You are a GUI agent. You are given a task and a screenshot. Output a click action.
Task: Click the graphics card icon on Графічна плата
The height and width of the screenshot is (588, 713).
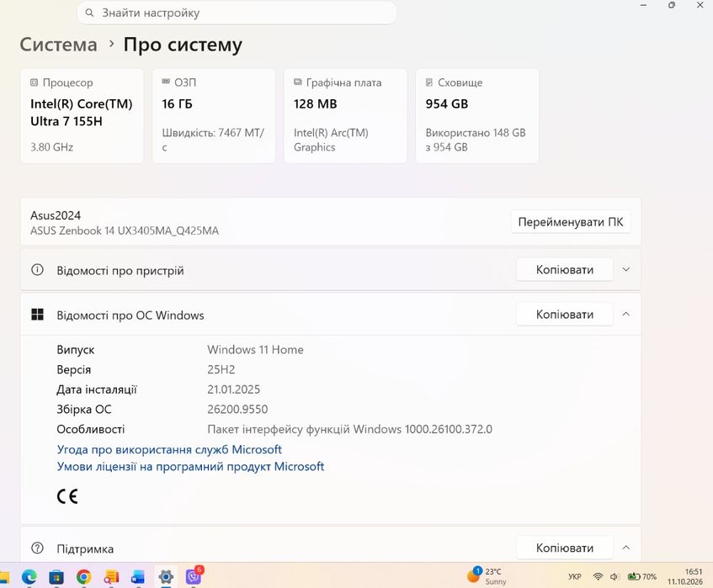(x=298, y=82)
